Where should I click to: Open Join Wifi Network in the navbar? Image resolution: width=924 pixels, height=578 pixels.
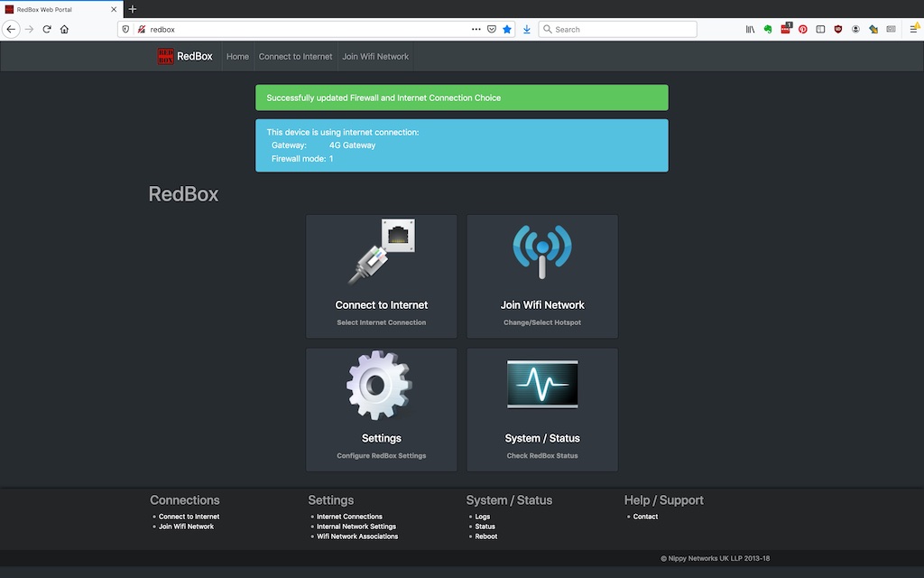pyautogui.click(x=375, y=57)
